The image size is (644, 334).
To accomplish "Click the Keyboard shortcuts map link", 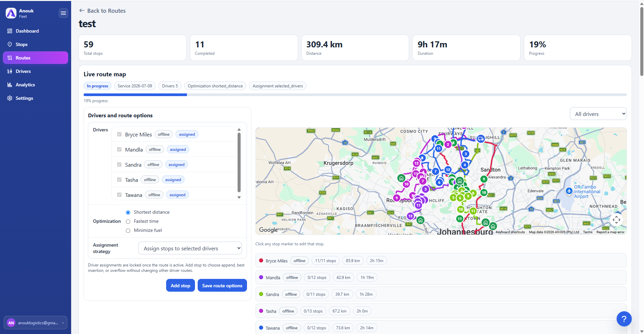I will click(x=510, y=232).
